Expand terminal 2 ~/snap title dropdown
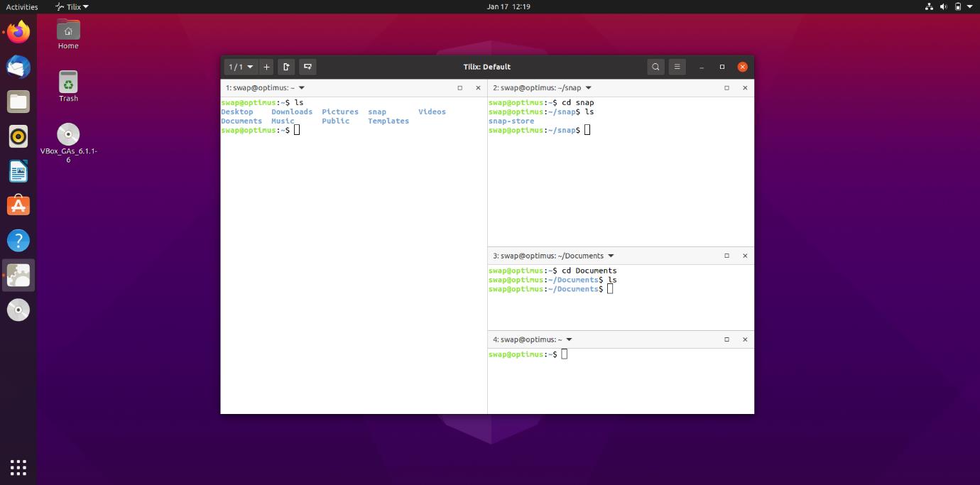This screenshot has width=980, height=485. click(x=589, y=88)
